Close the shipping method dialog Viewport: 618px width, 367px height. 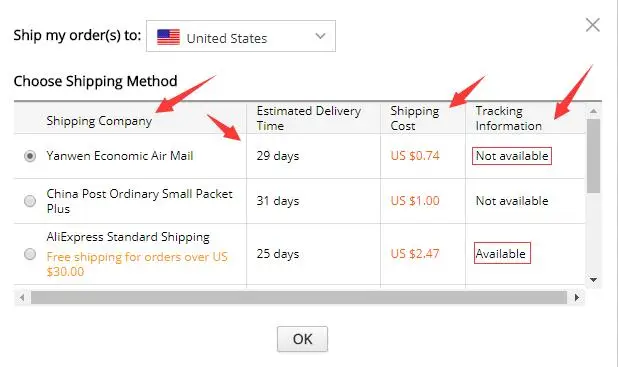[592, 25]
